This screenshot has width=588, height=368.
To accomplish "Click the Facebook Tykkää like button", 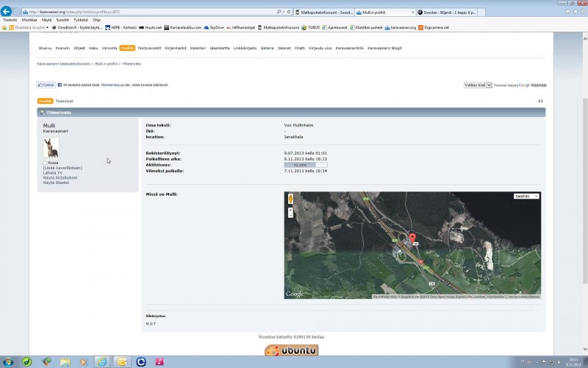I will [46, 85].
